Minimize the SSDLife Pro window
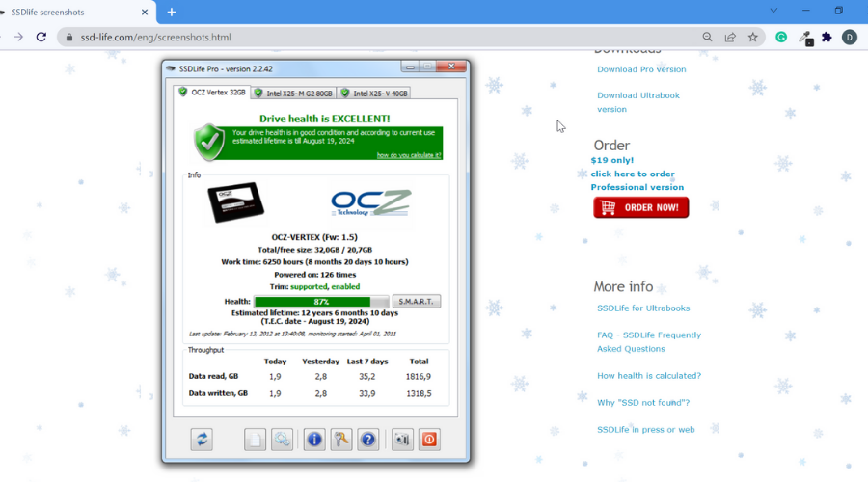Image resolution: width=868 pixels, height=482 pixels. coord(410,67)
